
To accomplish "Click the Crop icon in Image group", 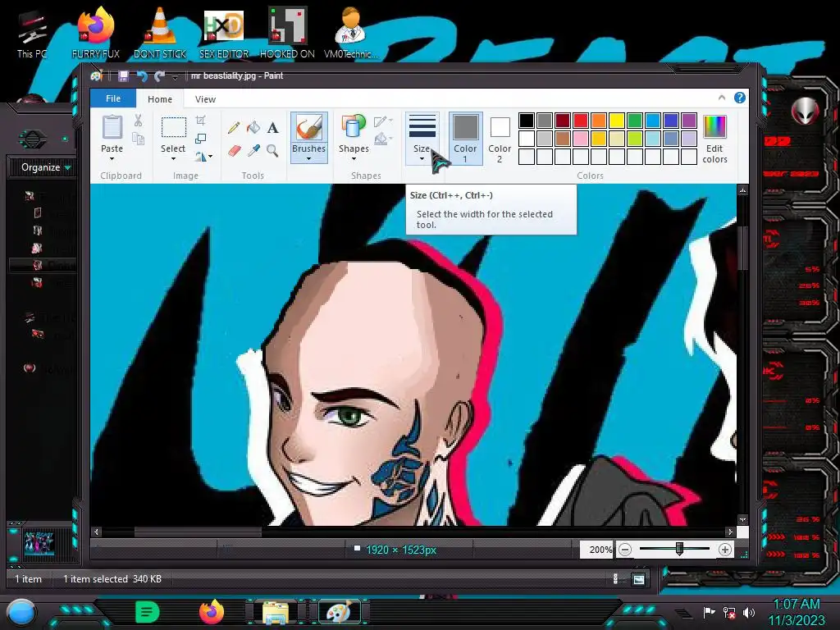I will [200, 120].
